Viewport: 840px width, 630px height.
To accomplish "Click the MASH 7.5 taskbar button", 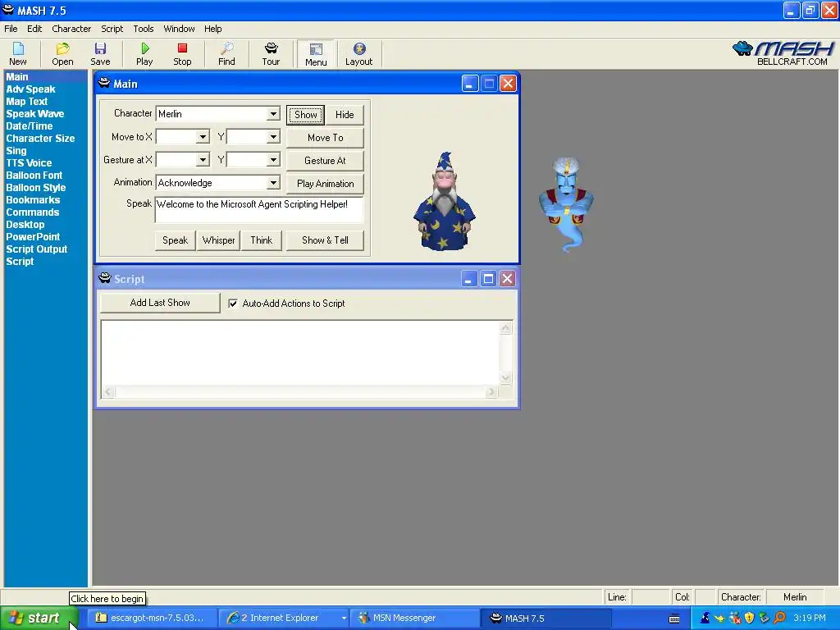I will coord(546,618).
